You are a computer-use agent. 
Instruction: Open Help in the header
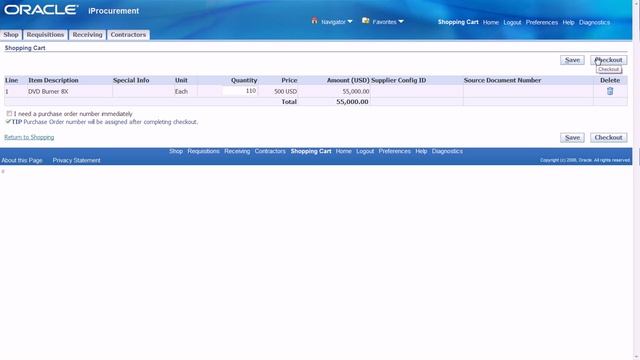(x=568, y=22)
